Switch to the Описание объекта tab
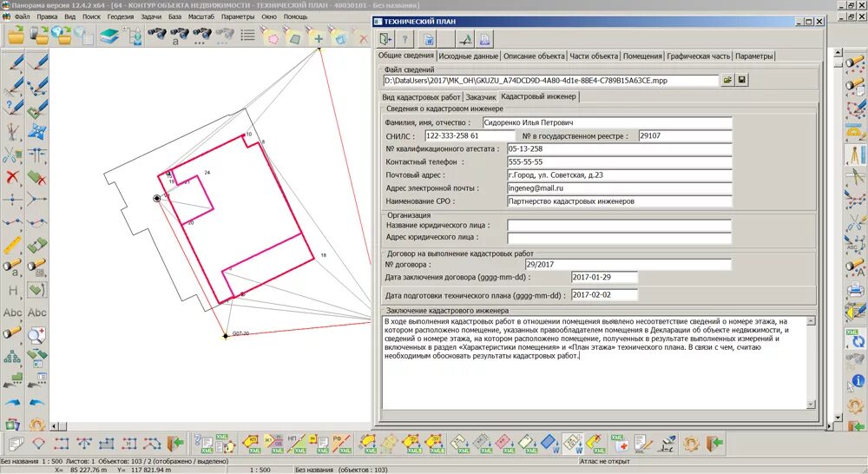The height and width of the screenshot is (474, 868). 534,56
